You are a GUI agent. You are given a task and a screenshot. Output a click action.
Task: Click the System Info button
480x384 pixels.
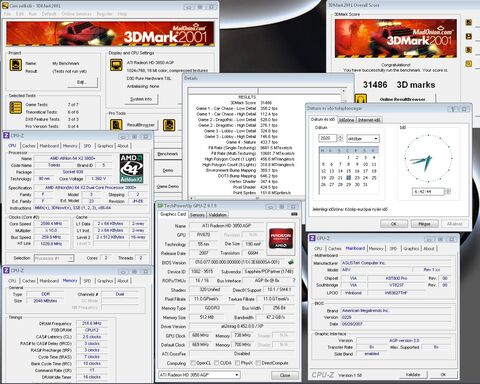tap(141, 99)
